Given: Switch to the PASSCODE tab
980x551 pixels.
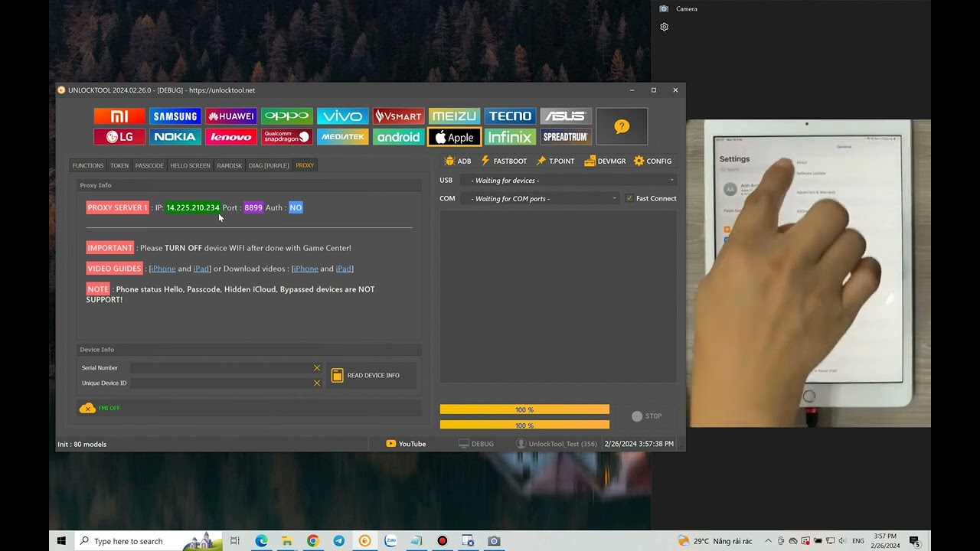Looking at the screenshot, I should coord(149,165).
